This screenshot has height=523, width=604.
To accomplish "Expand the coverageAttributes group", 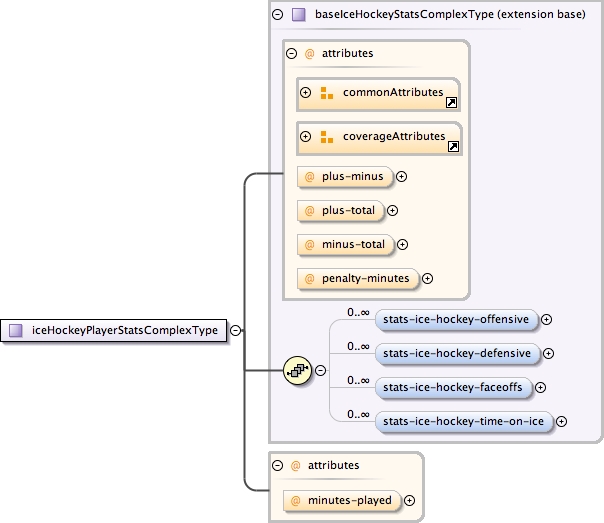I will (306, 137).
